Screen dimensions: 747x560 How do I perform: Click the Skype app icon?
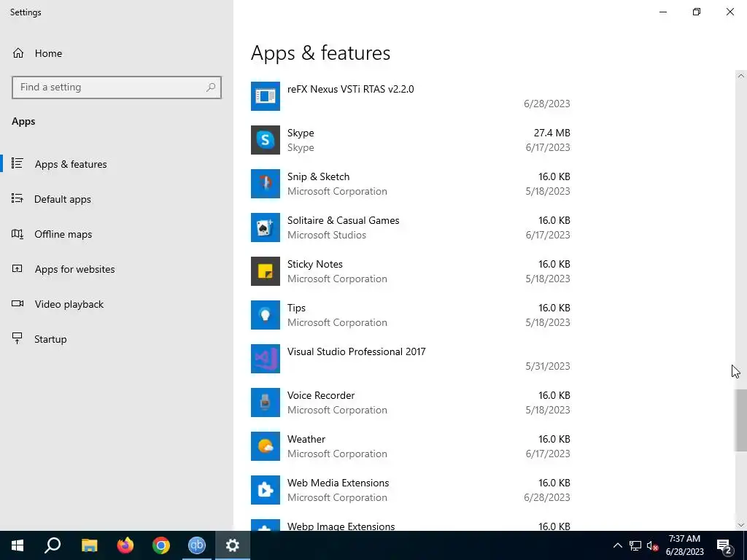click(x=266, y=140)
